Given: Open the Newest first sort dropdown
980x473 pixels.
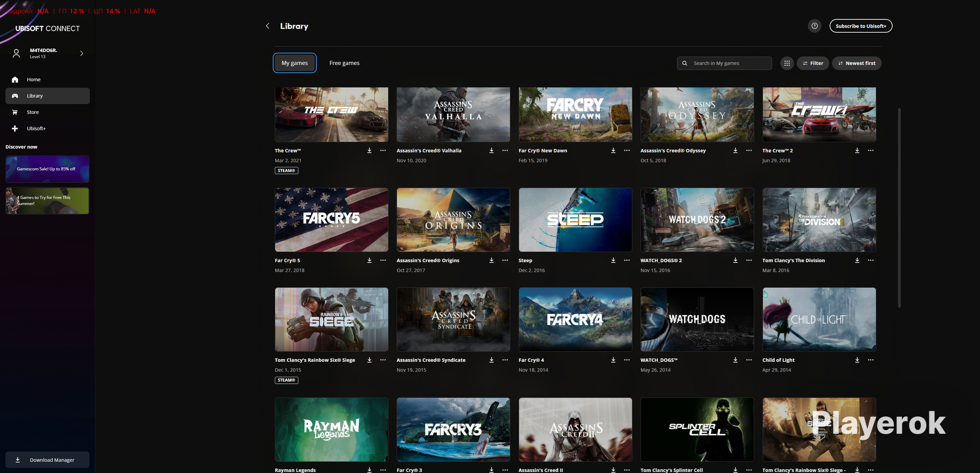Looking at the screenshot, I should click(x=856, y=63).
